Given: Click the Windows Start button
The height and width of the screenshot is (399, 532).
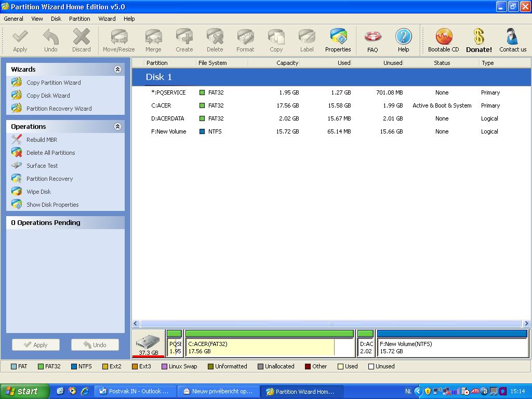Looking at the screenshot, I should [x=24, y=391].
